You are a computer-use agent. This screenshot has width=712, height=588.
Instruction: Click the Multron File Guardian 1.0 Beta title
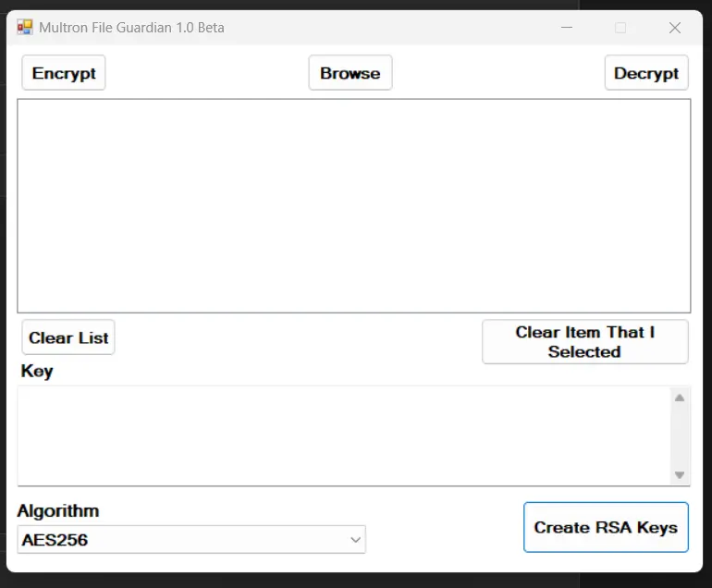pyautogui.click(x=131, y=28)
